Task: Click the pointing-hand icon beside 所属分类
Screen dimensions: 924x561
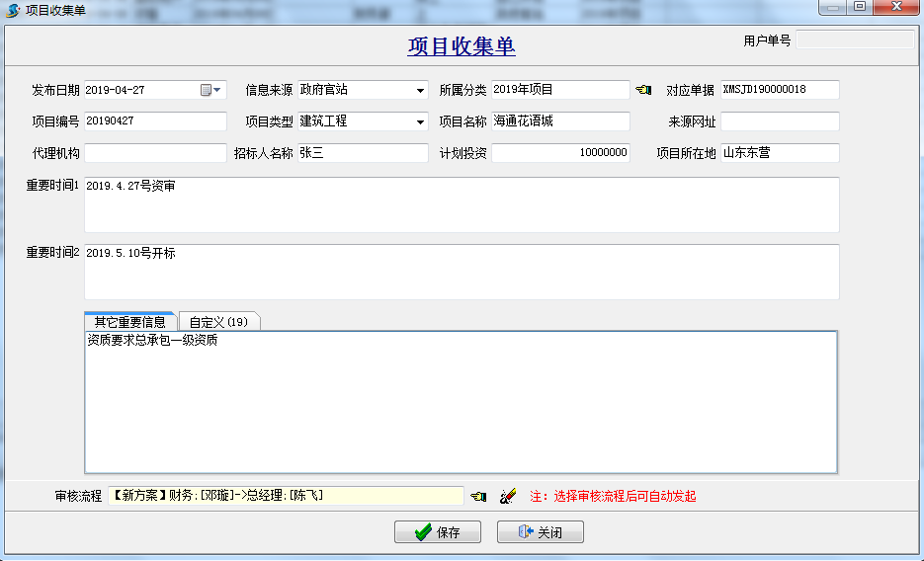Action: (643, 90)
